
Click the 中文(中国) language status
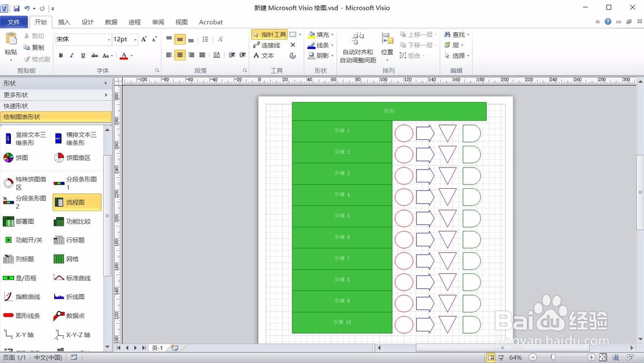tap(48, 358)
